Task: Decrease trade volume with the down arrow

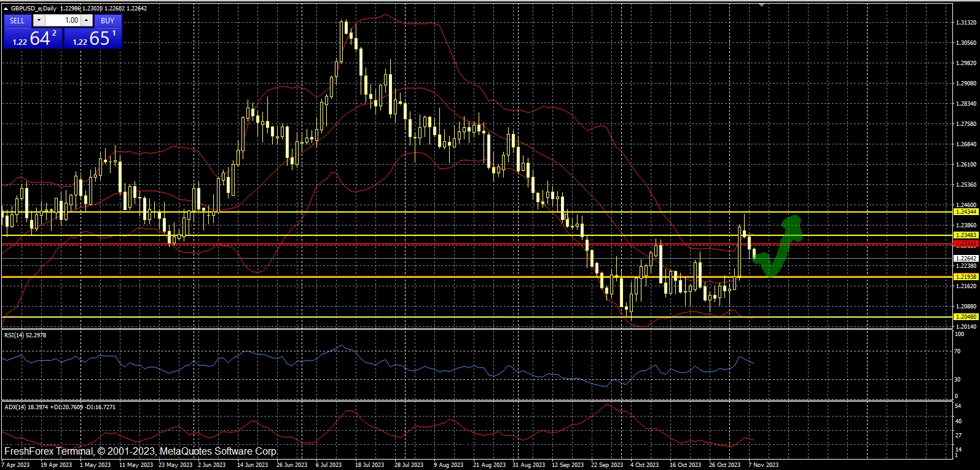Action: (x=39, y=20)
